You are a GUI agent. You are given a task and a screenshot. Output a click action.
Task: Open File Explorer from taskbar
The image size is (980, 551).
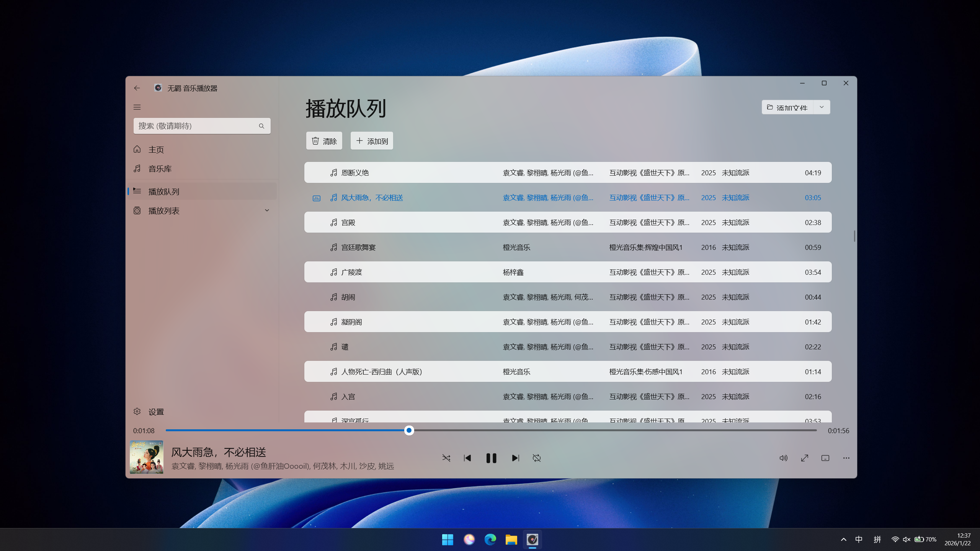click(x=511, y=540)
